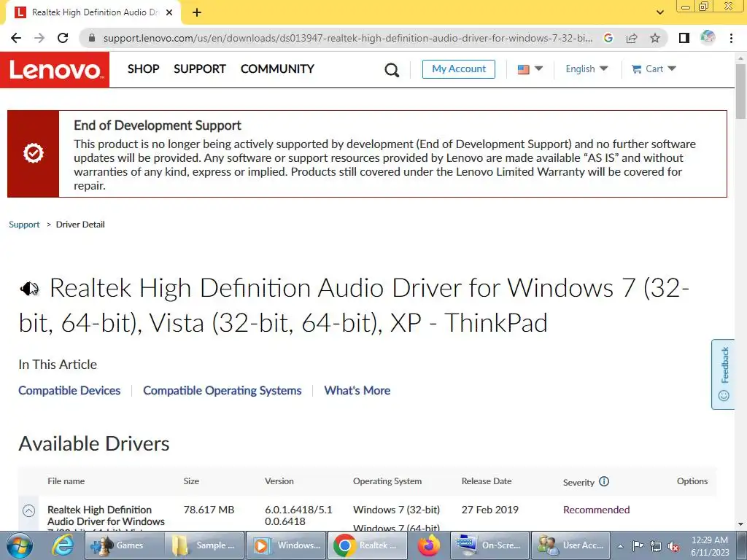Click the 78.617 MB size value

(x=209, y=510)
